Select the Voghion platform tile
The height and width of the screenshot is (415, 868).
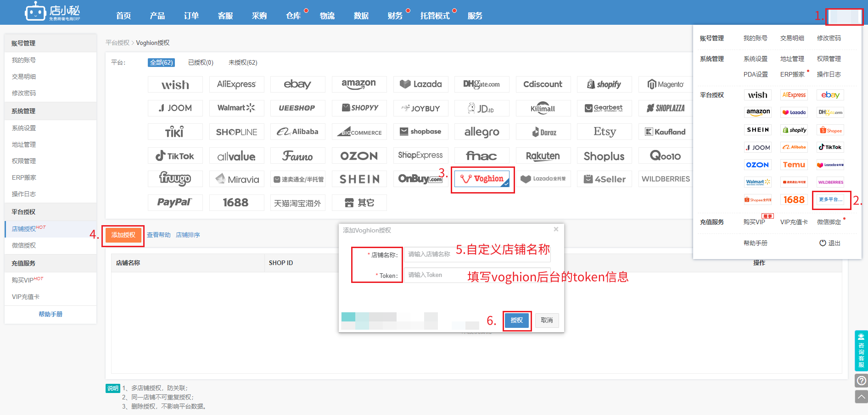click(482, 179)
